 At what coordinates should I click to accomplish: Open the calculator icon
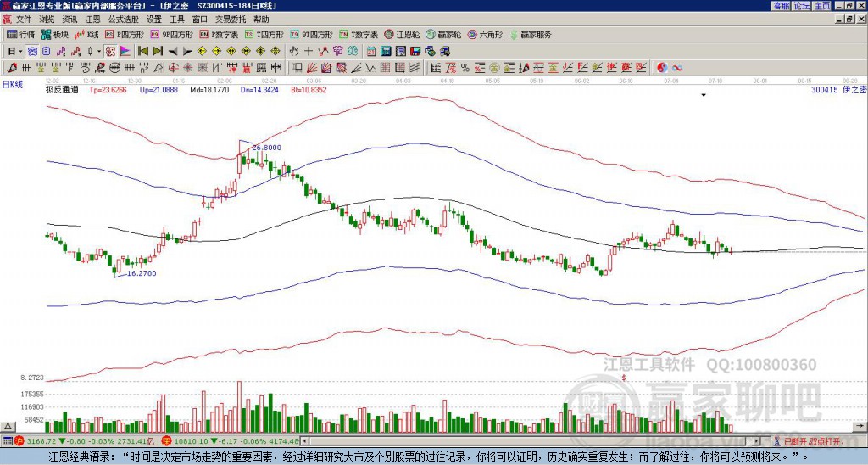tap(387, 52)
